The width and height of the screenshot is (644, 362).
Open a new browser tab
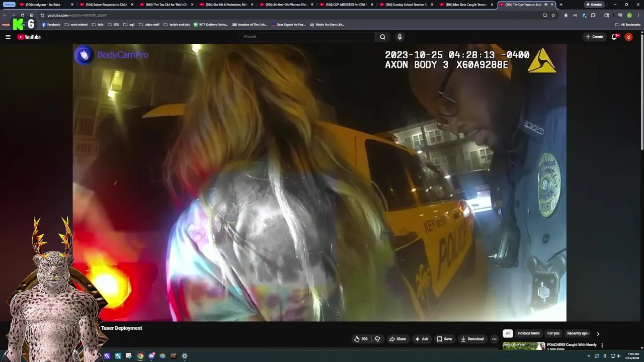tap(561, 5)
